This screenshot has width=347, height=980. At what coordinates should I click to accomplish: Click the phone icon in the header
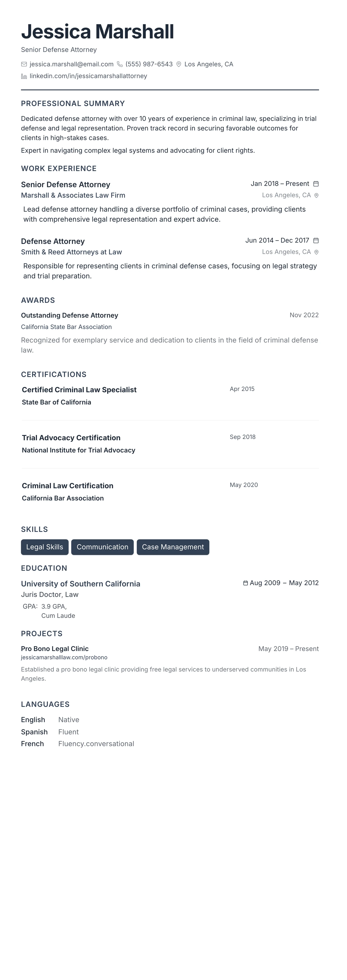[x=120, y=64]
